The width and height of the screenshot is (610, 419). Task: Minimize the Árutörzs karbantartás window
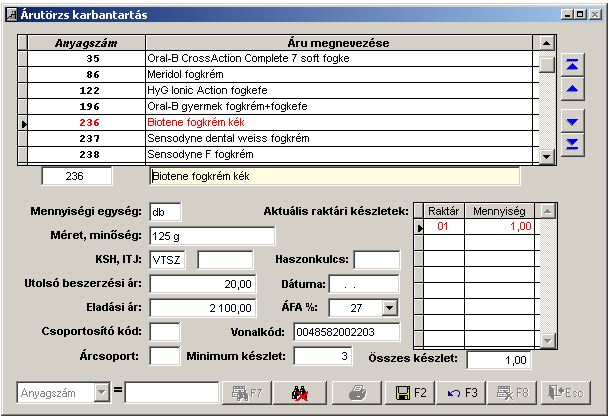(568, 15)
